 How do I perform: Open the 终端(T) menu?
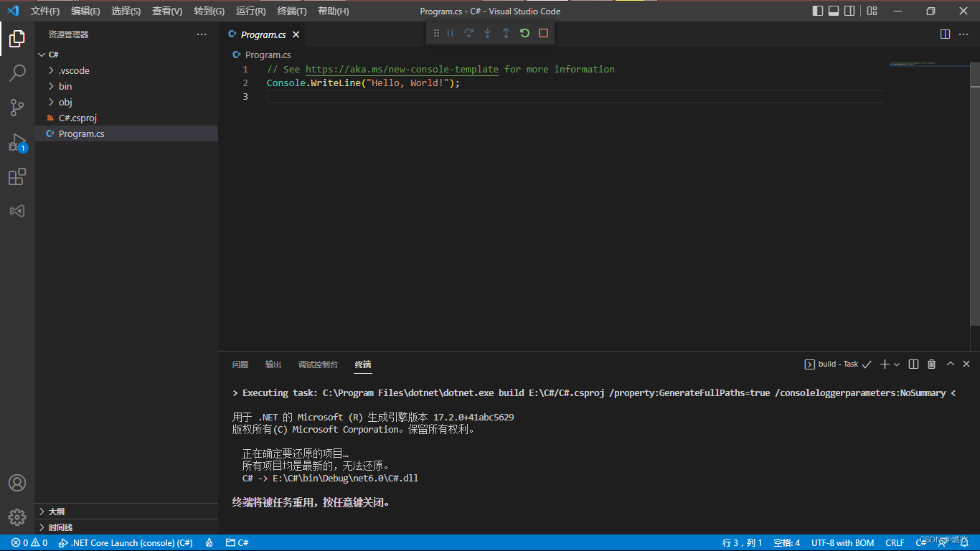(x=292, y=11)
